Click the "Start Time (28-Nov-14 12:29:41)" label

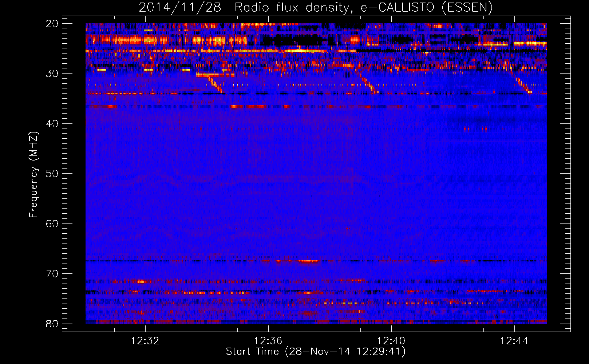316,352
